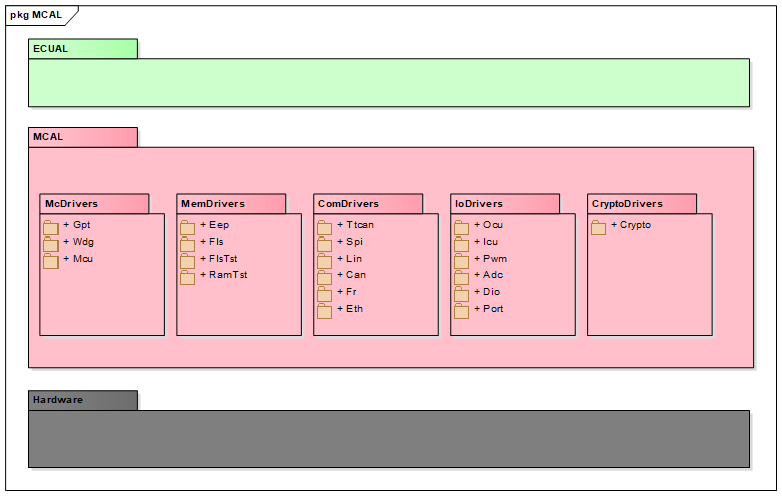Viewport: 782px width, 496px height.
Task: Click the folder icon next to Gpt
Action: tap(51, 227)
